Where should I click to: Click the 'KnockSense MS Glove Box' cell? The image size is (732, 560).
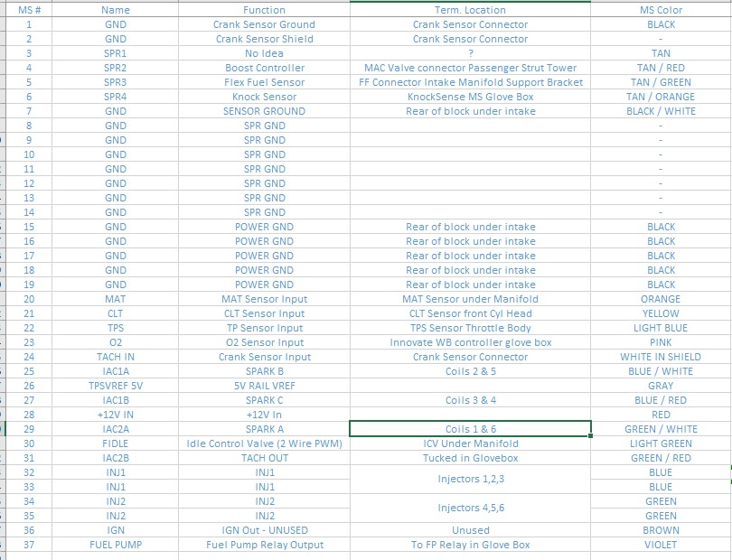point(470,97)
